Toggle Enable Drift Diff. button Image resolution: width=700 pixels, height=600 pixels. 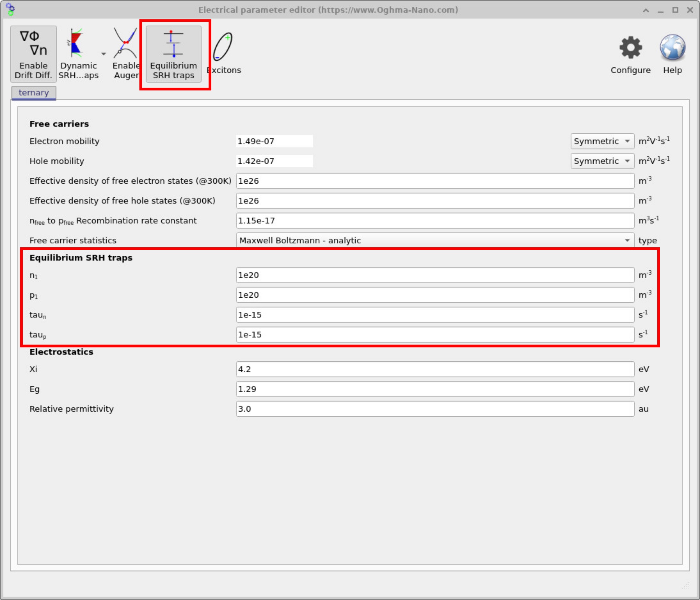tap(33, 54)
